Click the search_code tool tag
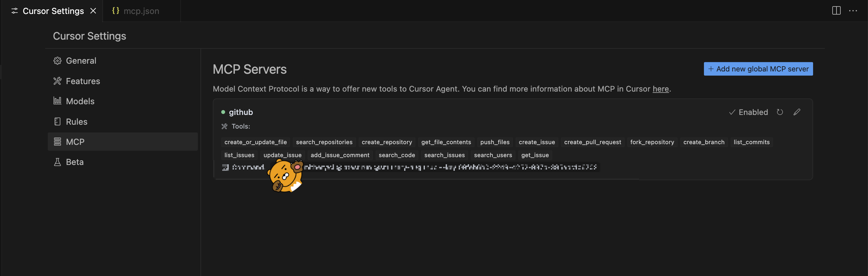The width and height of the screenshot is (868, 276). click(397, 155)
